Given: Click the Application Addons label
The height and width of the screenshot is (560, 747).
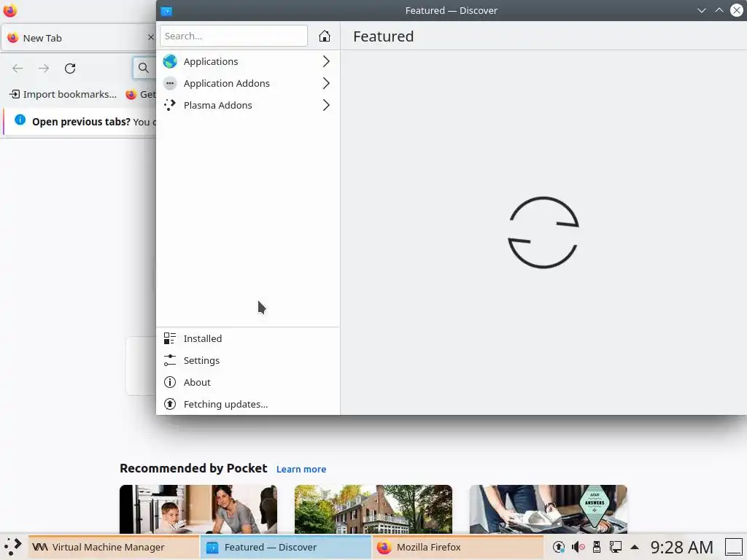Looking at the screenshot, I should point(227,83).
